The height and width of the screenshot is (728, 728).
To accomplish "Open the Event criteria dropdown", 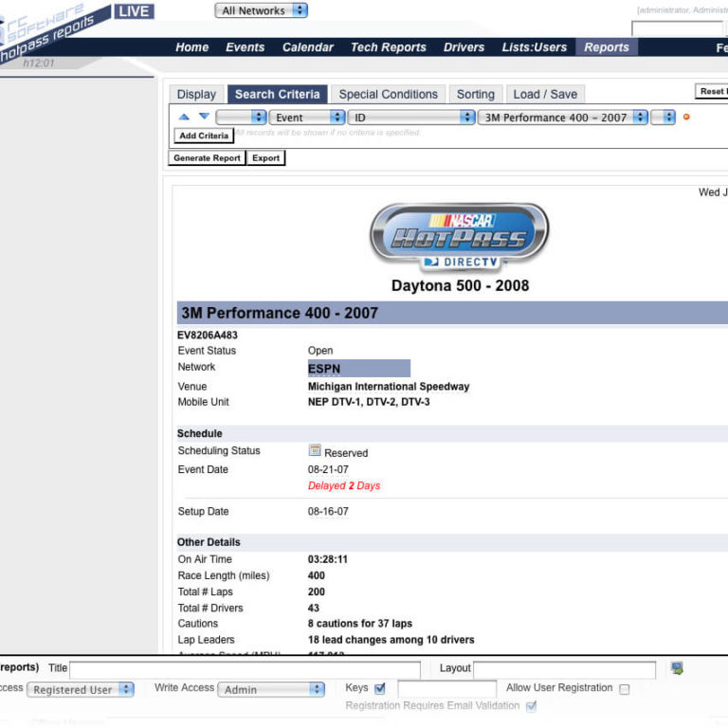I will tap(307, 117).
